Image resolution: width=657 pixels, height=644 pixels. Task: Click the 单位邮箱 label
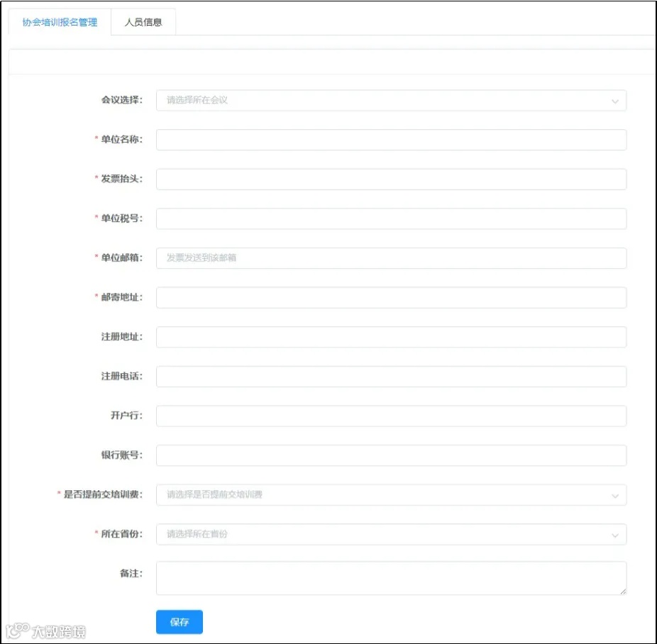pos(122,257)
